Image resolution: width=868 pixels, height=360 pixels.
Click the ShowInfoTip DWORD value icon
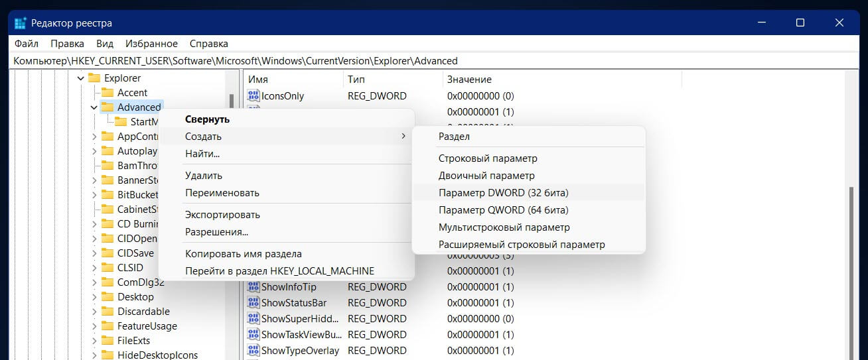point(253,287)
